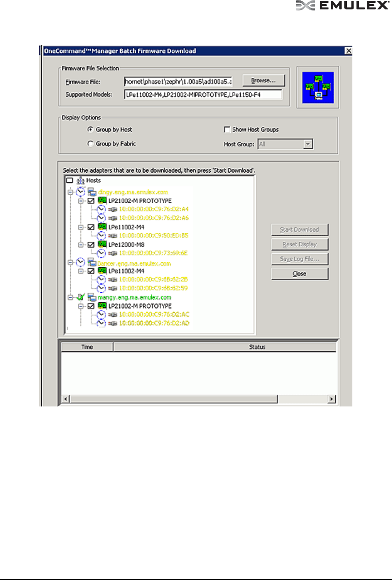This screenshot has width=392, height=580.
Task: Select port 10:00:00:00:C9:50:ED:B5 text
Action: point(154,235)
